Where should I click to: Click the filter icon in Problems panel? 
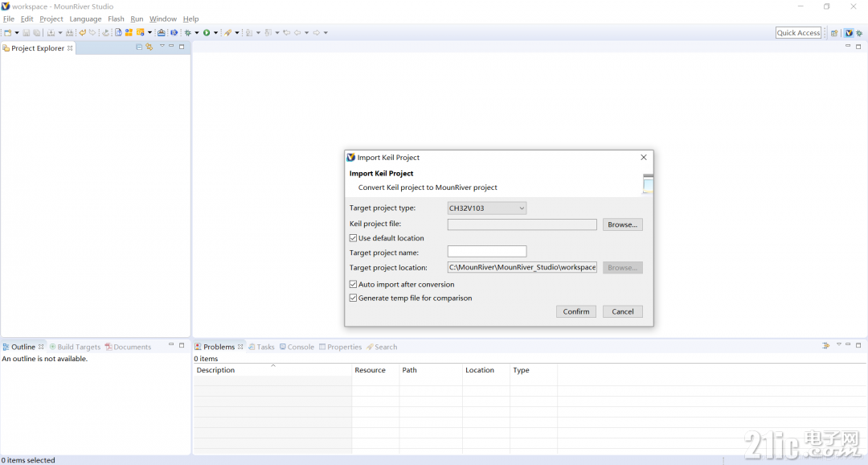tap(826, 345)
